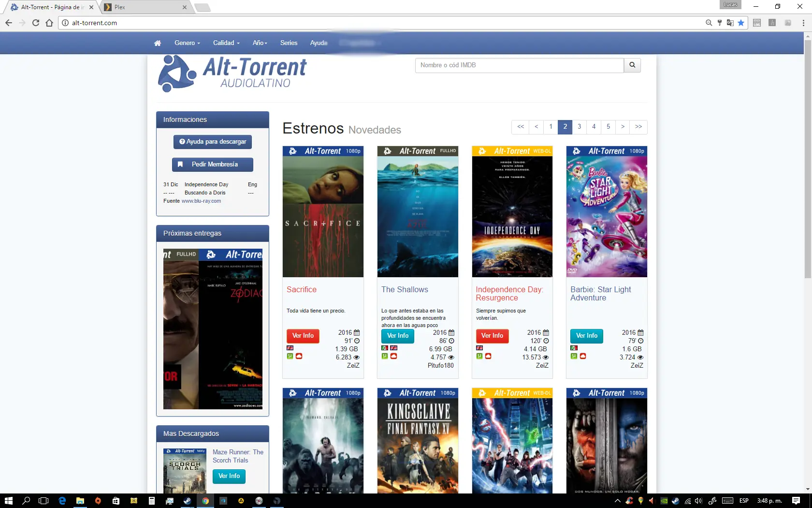Click Ver Info for Sacrifice
This screenshot has height=508, width=812.
click(x=303, y=336)
